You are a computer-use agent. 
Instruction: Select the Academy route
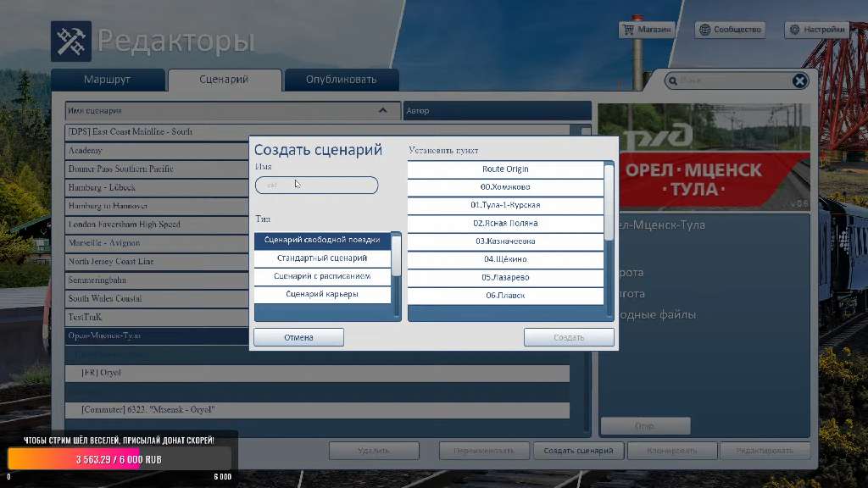coord(157,151)
